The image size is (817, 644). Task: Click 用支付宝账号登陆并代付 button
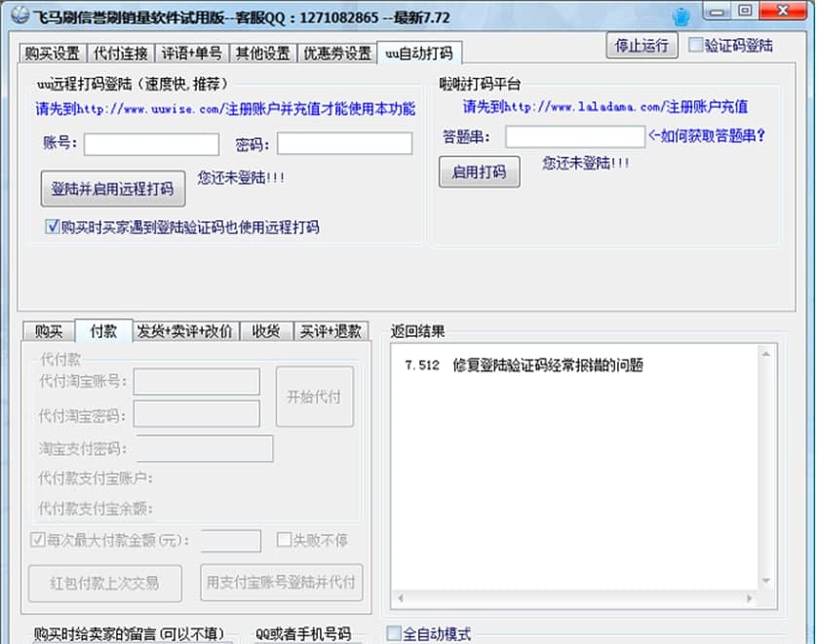tap(282, 582)
